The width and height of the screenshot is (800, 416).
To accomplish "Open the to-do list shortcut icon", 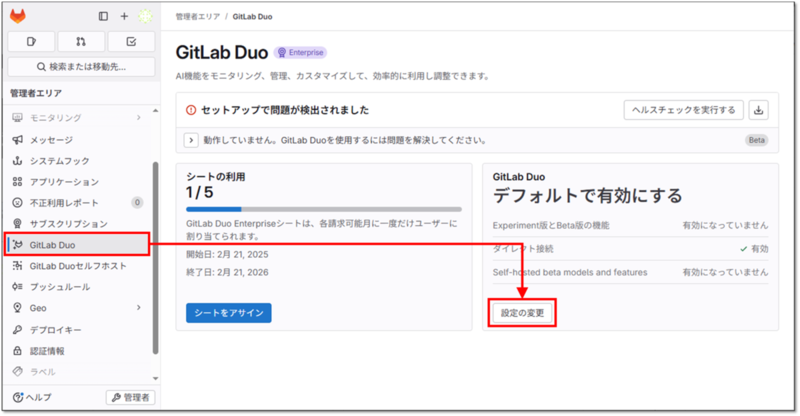I will tap(131, 41).
